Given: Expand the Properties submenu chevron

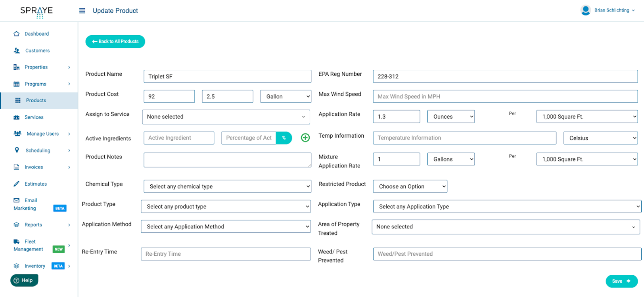Looking at the screenshot, I should coord(69,67).
